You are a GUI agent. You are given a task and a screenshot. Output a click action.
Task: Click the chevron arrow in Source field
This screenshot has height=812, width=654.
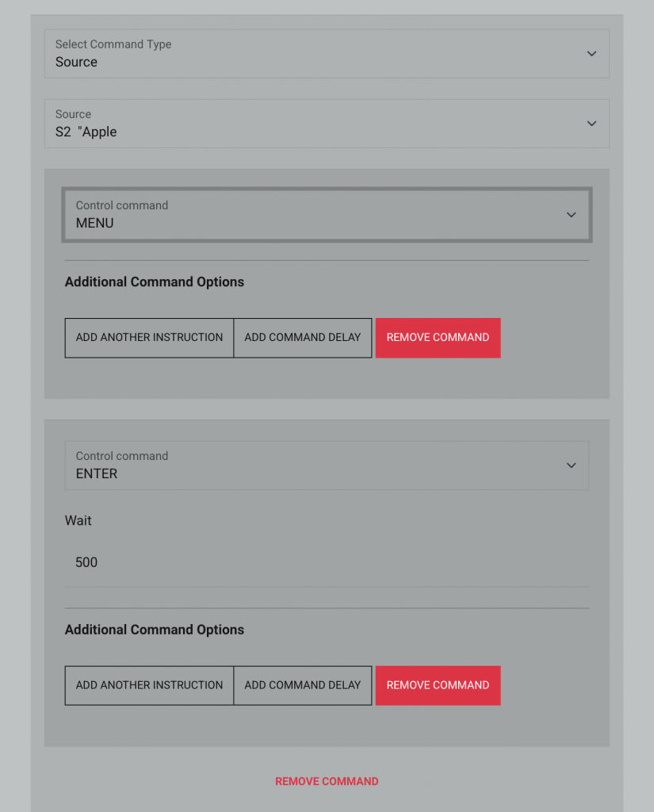coord(591,124)
